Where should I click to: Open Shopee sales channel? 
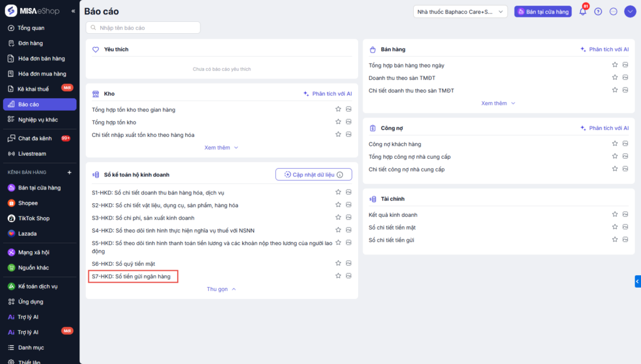28,203
